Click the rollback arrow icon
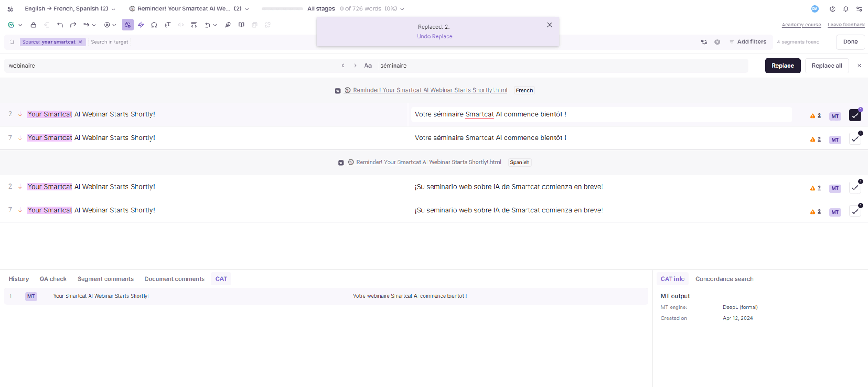 (x=207, y=25)
